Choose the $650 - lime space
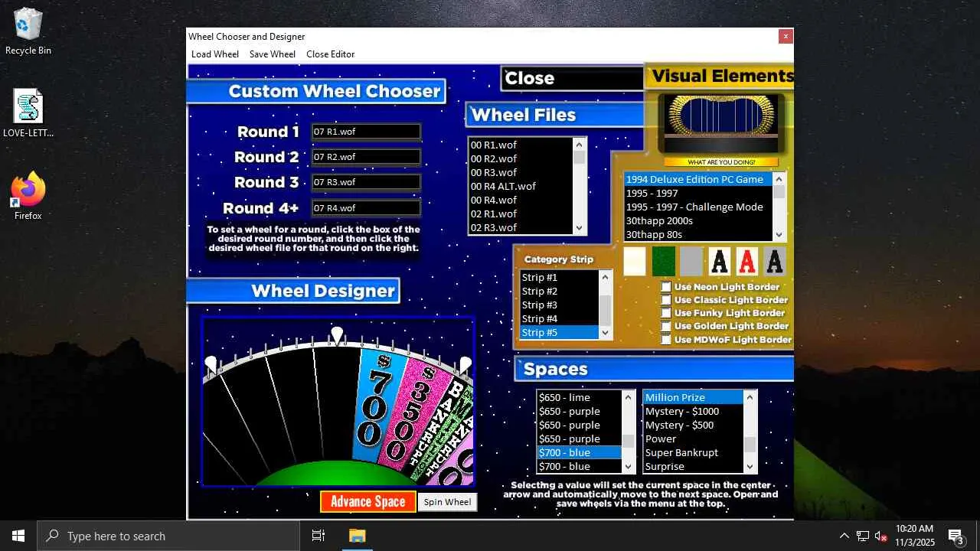 click(x=580, y=397)
